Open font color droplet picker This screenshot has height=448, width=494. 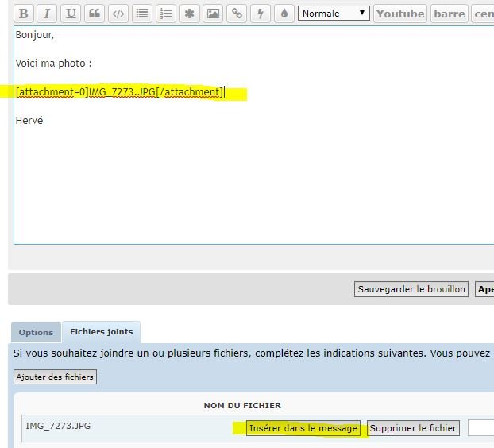coord(284,14)
